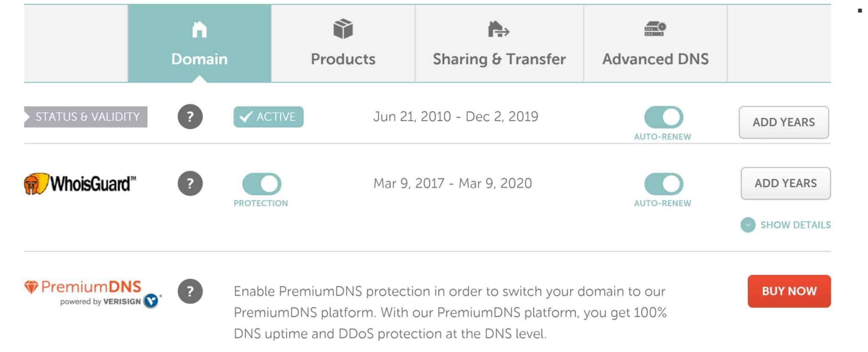Click the red Buy Now button
This screenshot has height=352, width=868.
(x=789, y=291)
